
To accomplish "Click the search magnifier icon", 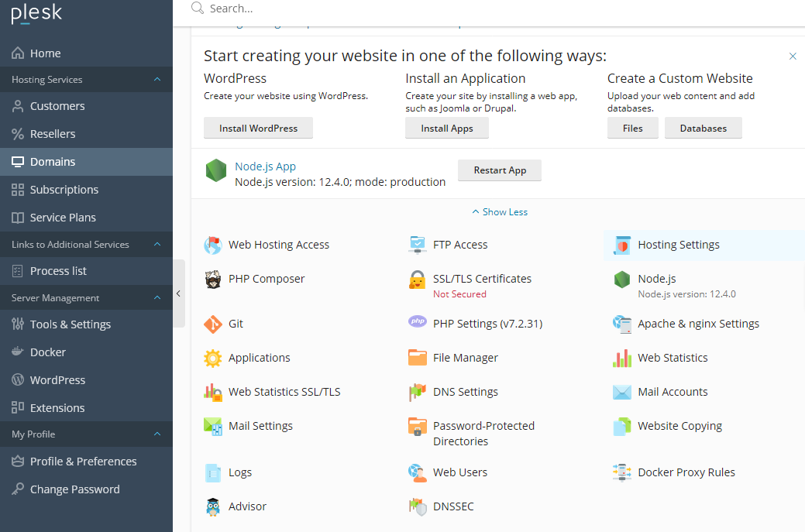I will point(198,9).
